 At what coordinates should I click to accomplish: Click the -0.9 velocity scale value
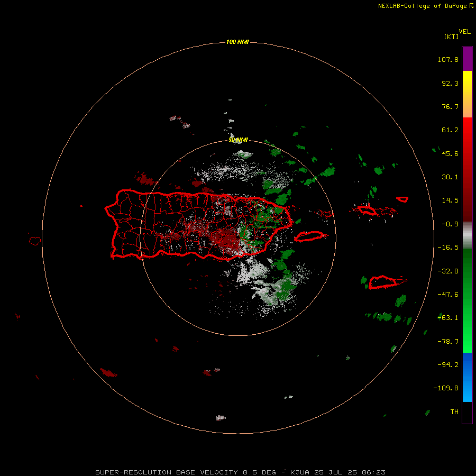[x=450, y=224]
